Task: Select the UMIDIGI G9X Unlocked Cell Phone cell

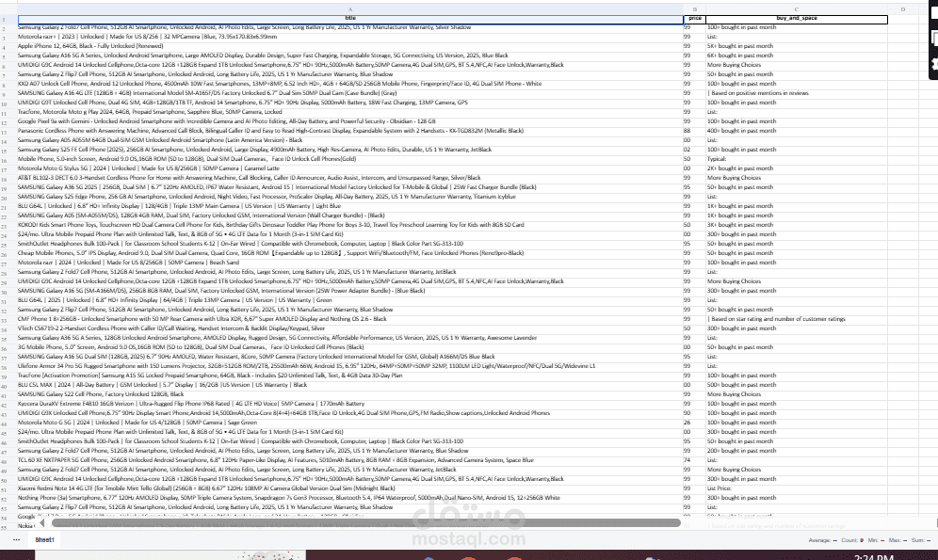Action: [x=350, y=413]
